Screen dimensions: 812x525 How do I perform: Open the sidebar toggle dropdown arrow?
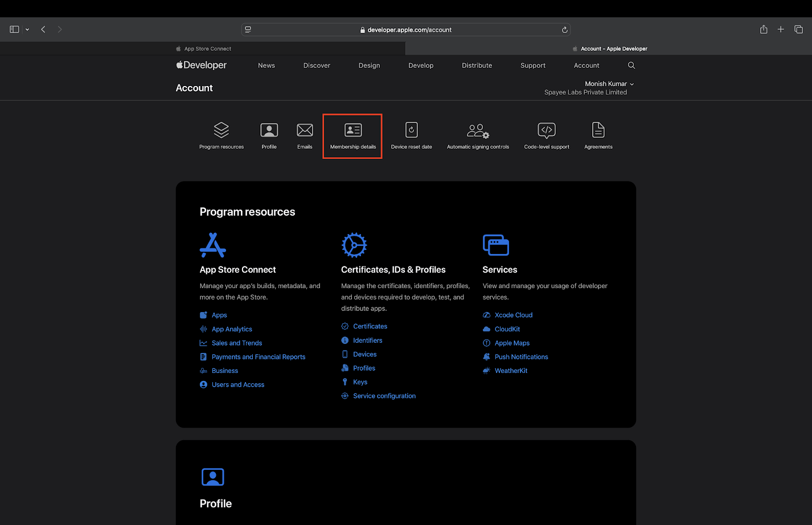click(x=27, y=30)
